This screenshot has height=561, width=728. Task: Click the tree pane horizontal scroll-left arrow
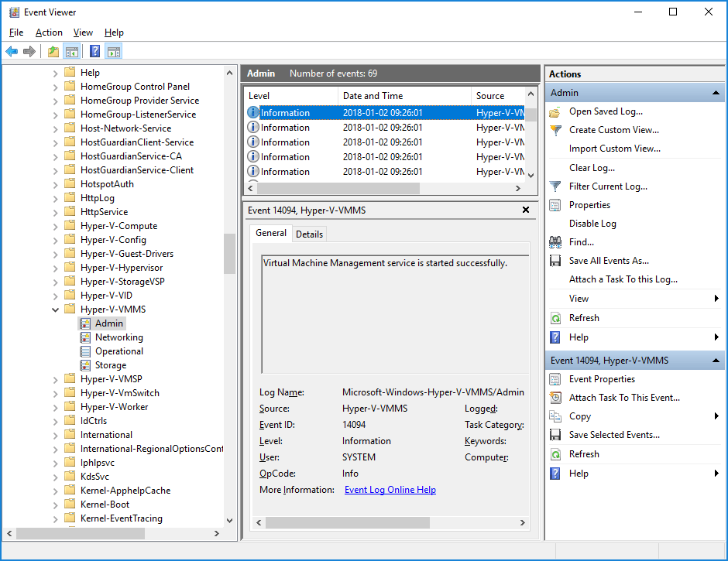pos(9,534)
